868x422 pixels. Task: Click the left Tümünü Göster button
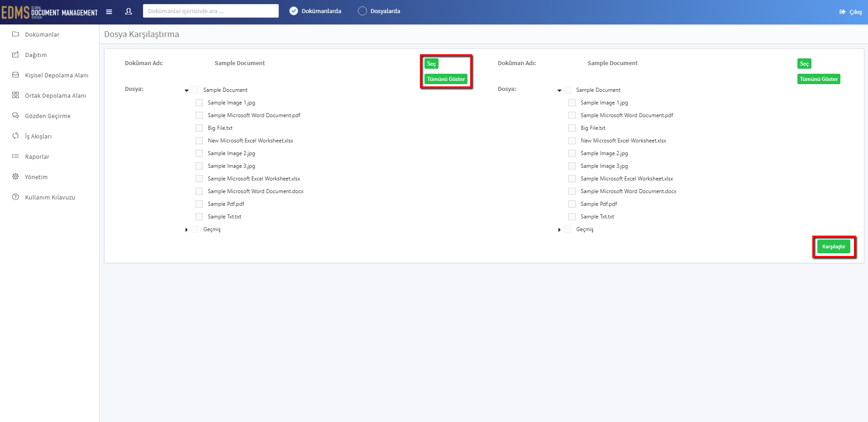click(446, 79)
